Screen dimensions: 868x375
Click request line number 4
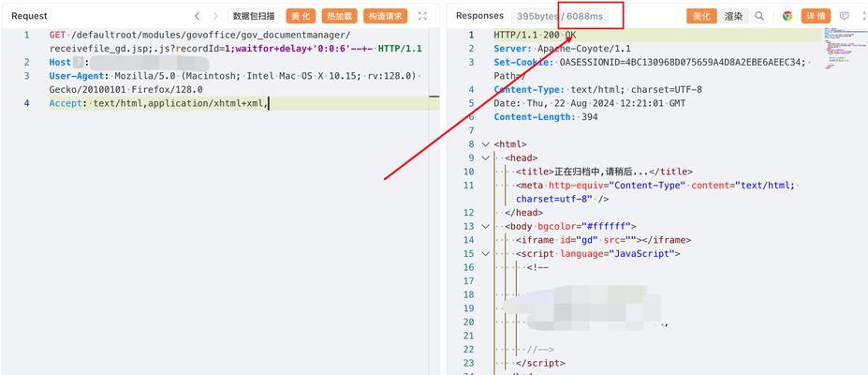click(x=26, y=103)
